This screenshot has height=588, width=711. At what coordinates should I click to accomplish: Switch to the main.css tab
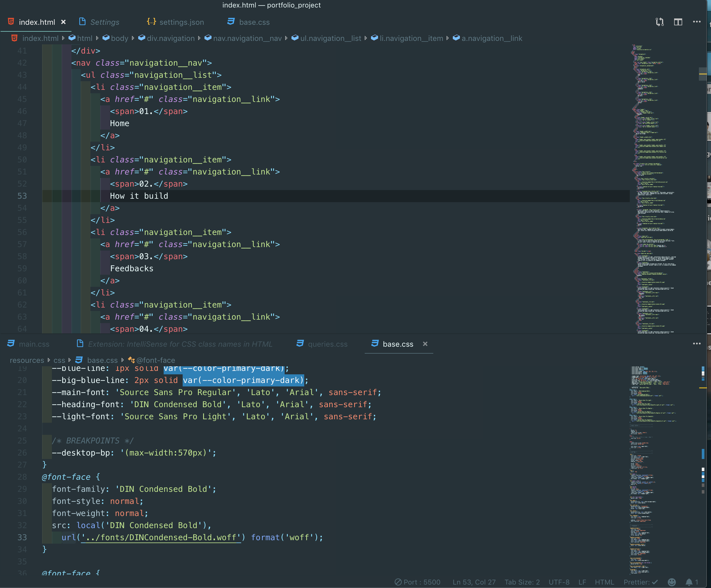click(28, 344)
